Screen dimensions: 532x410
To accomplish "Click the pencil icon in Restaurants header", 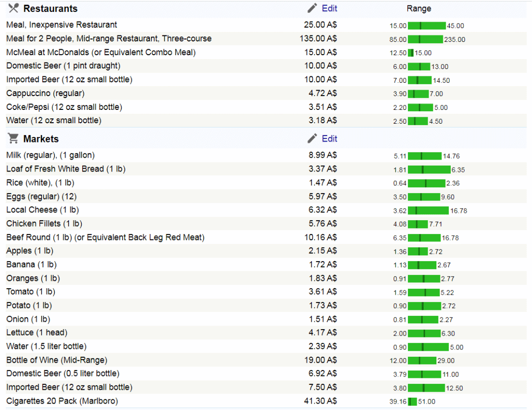I will tap(312, 8).
